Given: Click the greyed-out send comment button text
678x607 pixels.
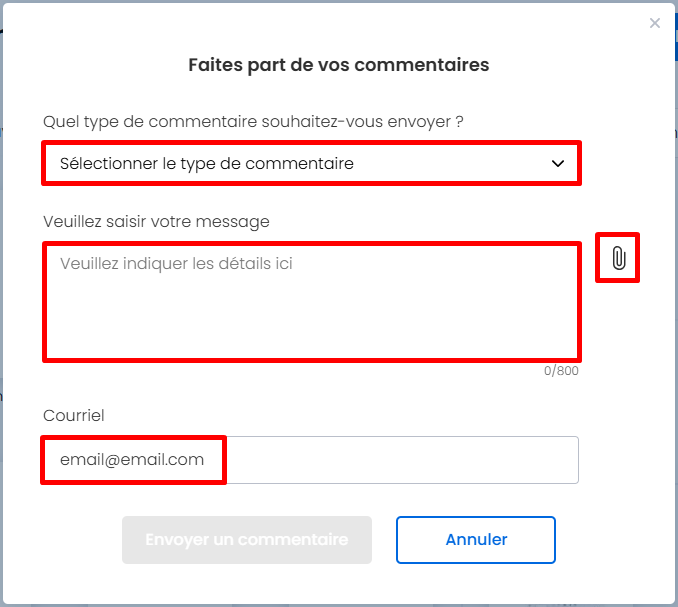Looking at the screenshot, I should pos(247,540).
